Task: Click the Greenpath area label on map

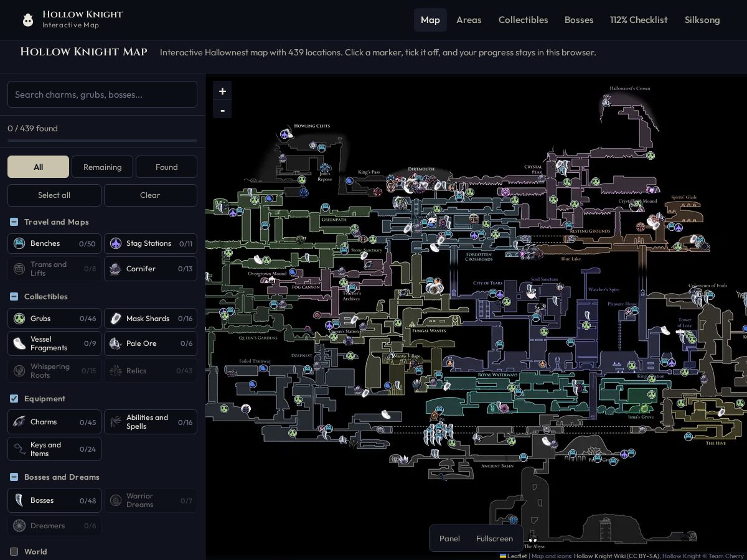Action: [334, 220]
